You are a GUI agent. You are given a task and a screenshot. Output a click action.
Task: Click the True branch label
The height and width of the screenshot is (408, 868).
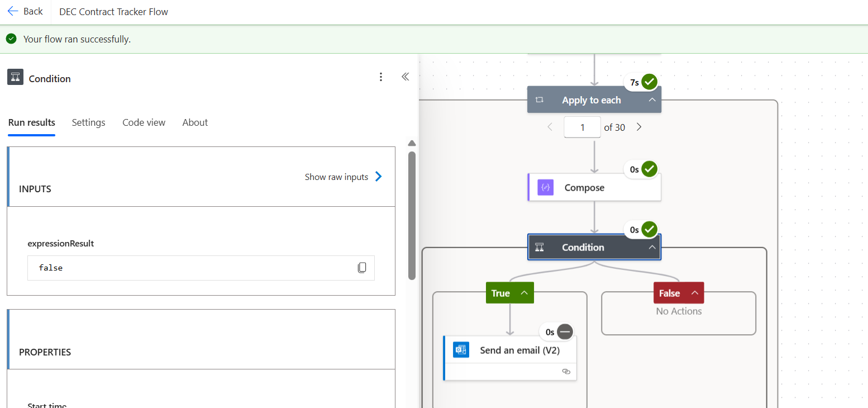pyautogui.click(x=500, y=293)
